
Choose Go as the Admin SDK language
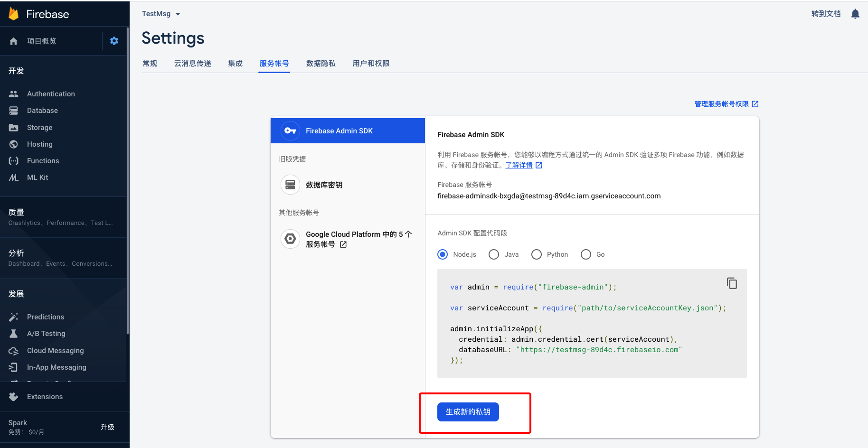(x=585, y=254)
